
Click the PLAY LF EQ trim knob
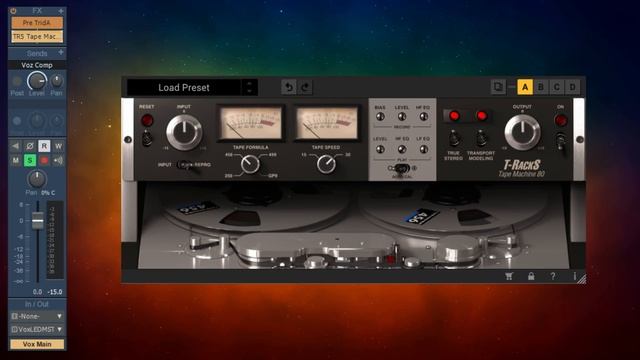(424, 149)
